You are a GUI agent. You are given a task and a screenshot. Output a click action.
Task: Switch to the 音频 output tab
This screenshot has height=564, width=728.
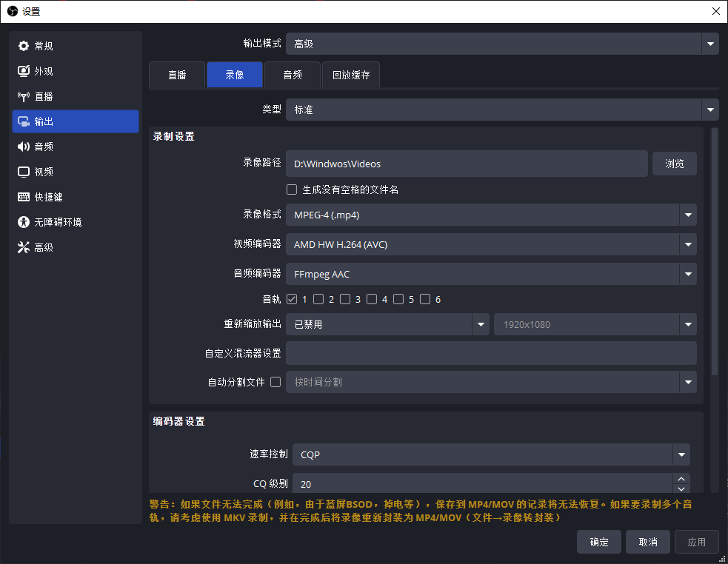(293, 75)
